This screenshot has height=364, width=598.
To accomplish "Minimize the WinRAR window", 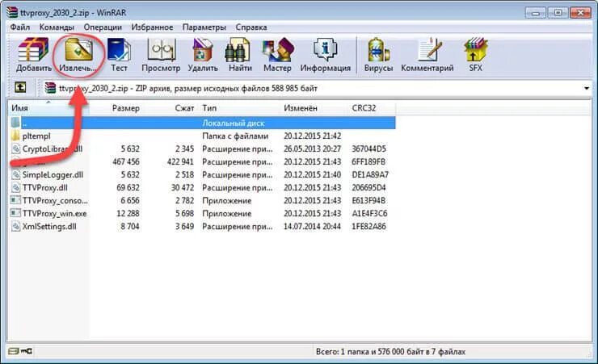I will [x=535, y=13].
